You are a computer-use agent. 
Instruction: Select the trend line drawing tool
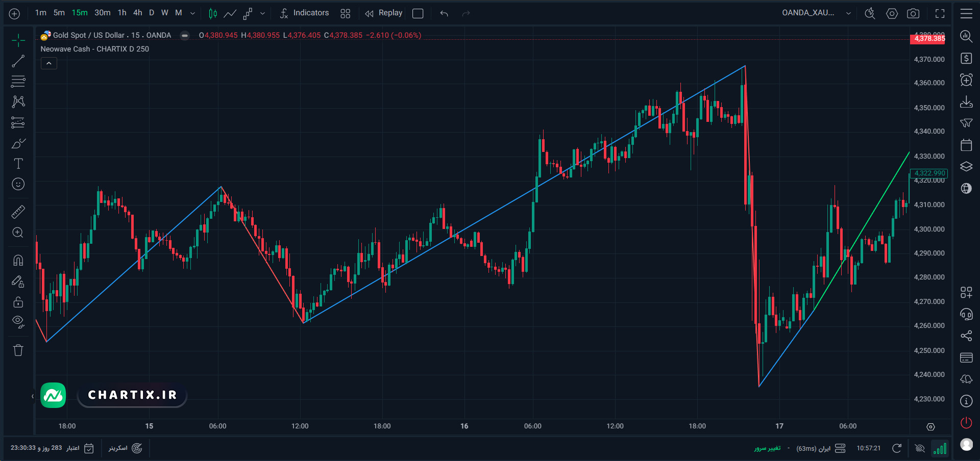pos(18,61)
